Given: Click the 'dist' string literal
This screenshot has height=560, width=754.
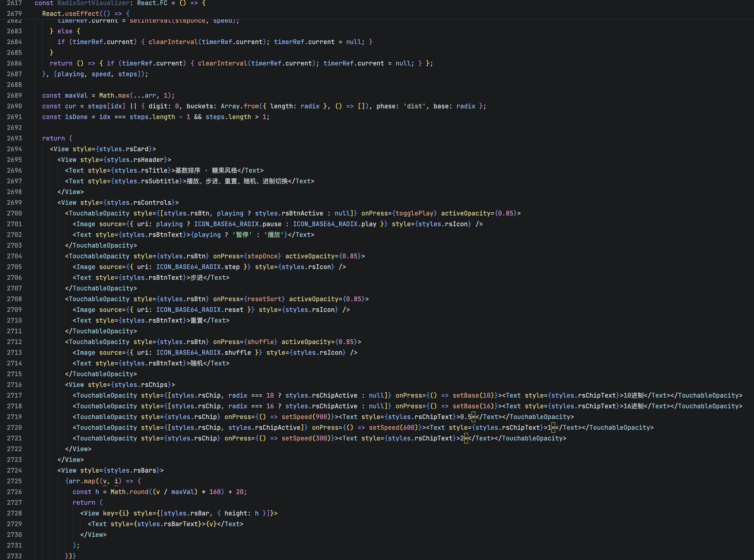Looking at the screenshot, I should tap(414, 106).
